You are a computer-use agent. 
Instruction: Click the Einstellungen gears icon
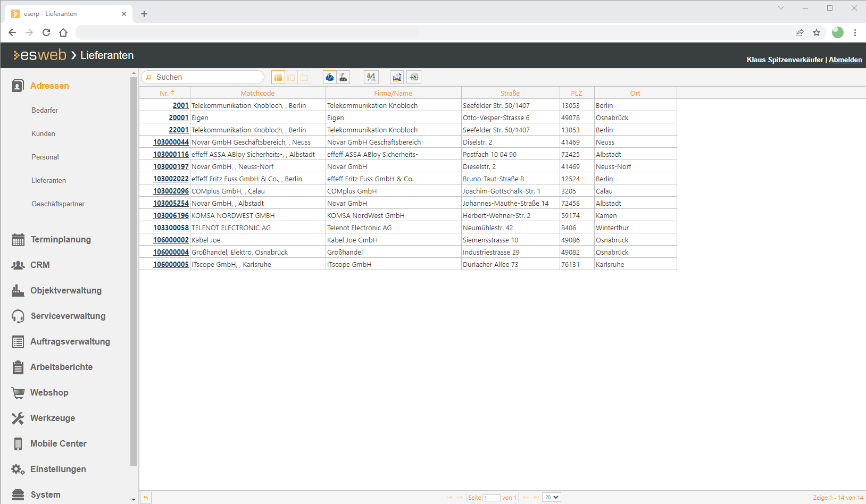pos(18,469)
